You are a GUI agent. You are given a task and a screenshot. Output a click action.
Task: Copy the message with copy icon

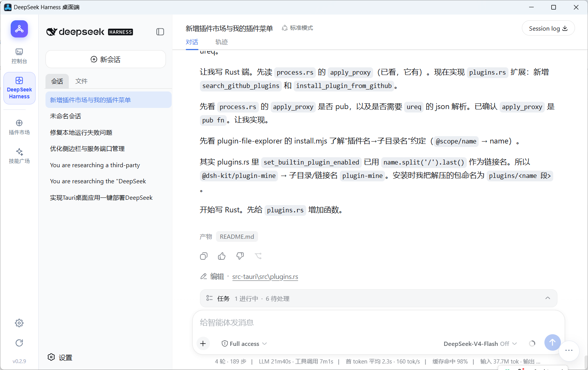204,256
